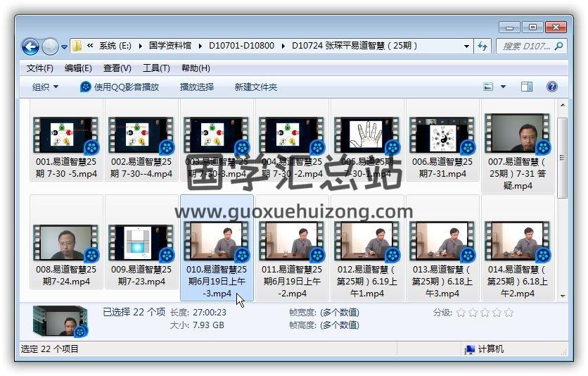Open the view options dropdown arrow

[504, 87]
